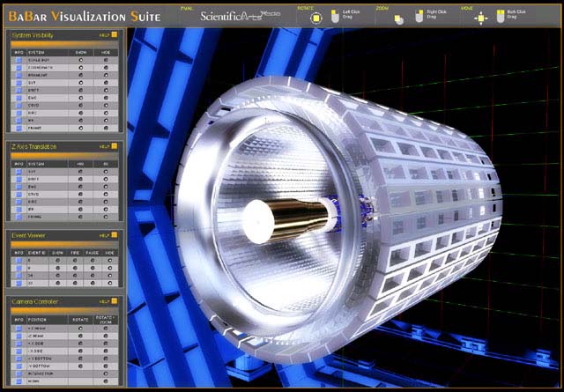
Task: Select Hide for event 9 in Event Viewer
Action: (x=110, y=268)
